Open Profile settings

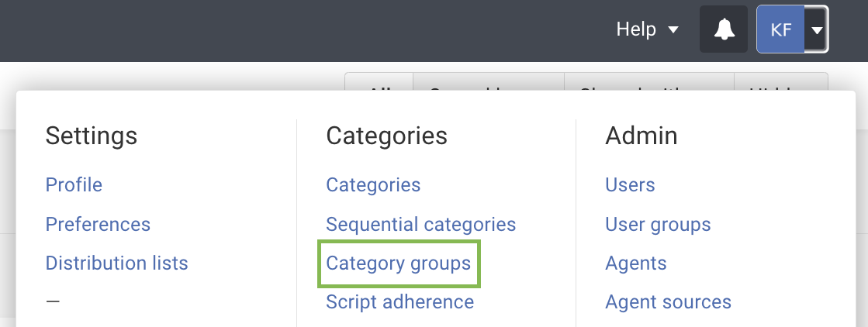[74, 184]
